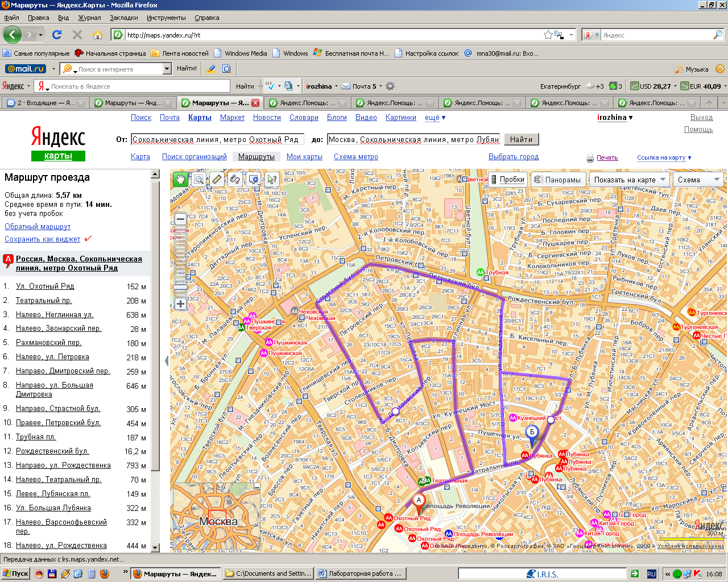Click the Обратный маршрут link
This screenshot has height=582, width=728.
tap(38, 226)
